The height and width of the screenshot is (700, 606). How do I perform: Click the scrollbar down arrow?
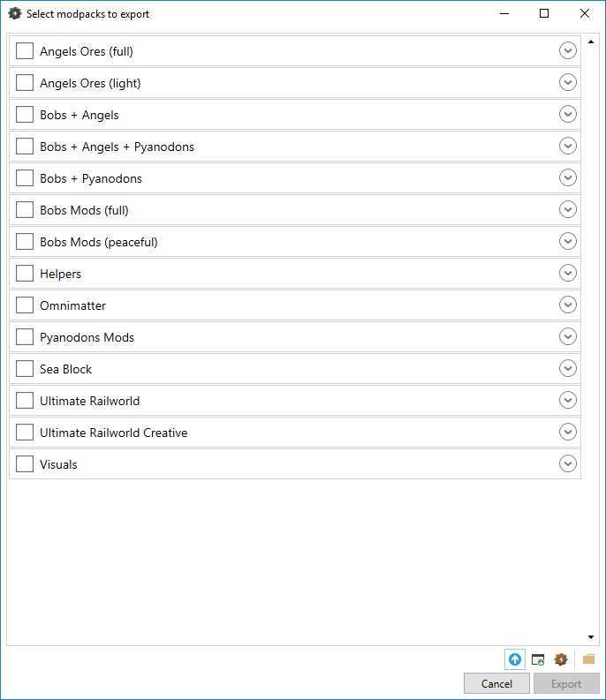click(x=591, y=637)
